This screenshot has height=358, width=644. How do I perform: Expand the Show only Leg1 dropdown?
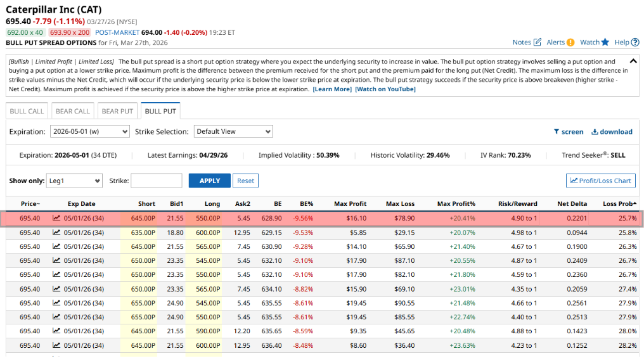74,181
